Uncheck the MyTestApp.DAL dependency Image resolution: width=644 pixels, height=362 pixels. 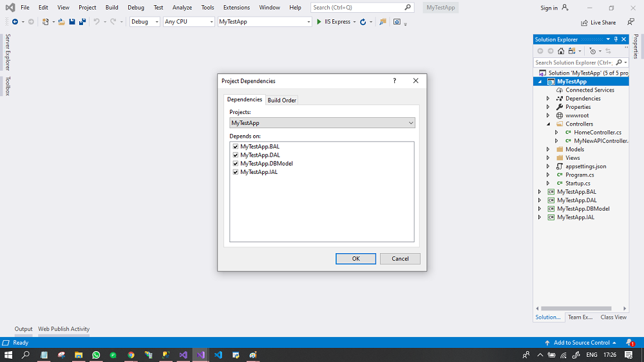pos(235,155)
